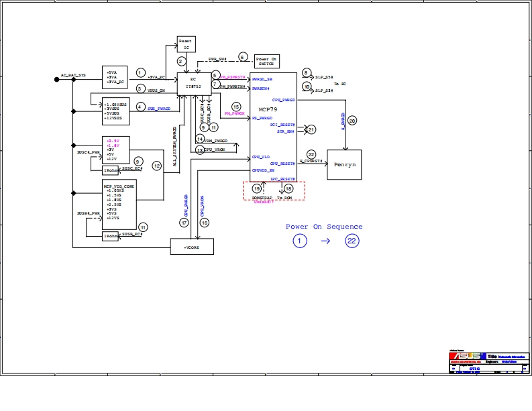This screenshot has width=532, height=411.
Task: Click the MCP_VDD_CORE power rail box
Action: pyautogui.click(x=119, y=204)
